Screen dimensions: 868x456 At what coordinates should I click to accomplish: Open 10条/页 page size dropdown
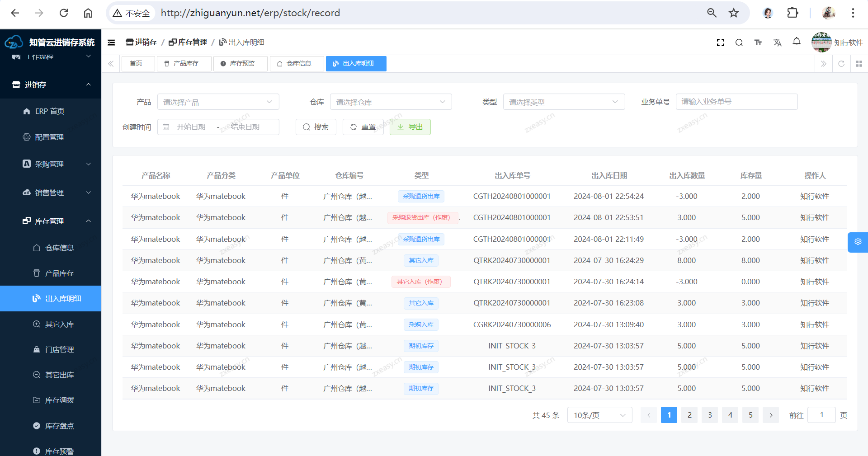tap(599, 415)
